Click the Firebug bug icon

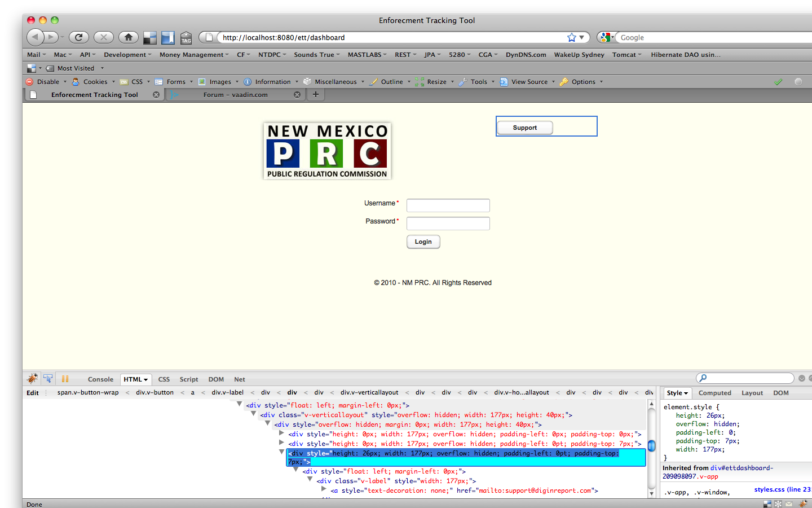coord(33,379)
